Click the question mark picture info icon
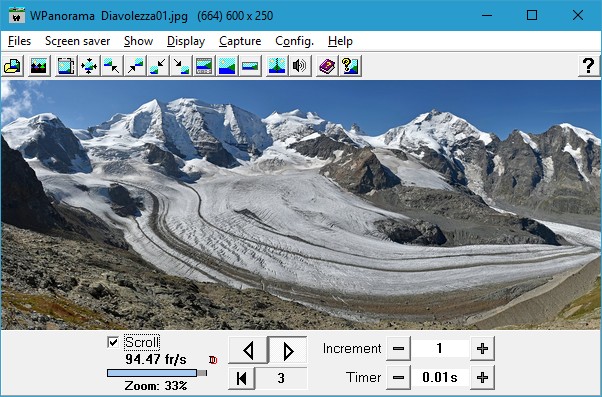Screen dimensions: 602x397 click(x=350, y=66)
